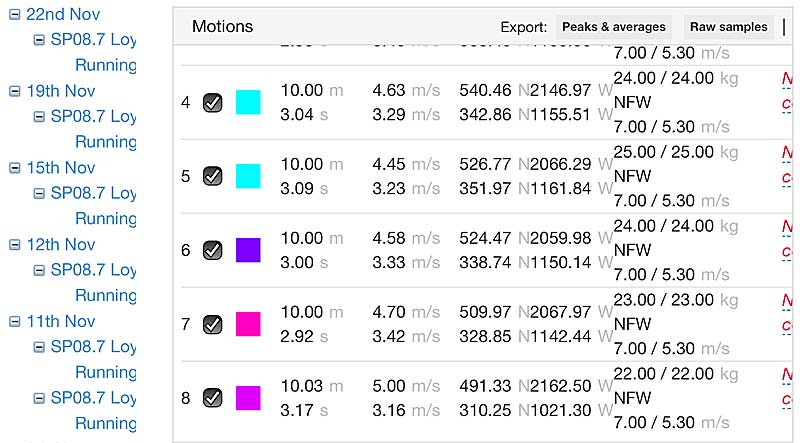Export Raw samples data

(x=729, y=27)
